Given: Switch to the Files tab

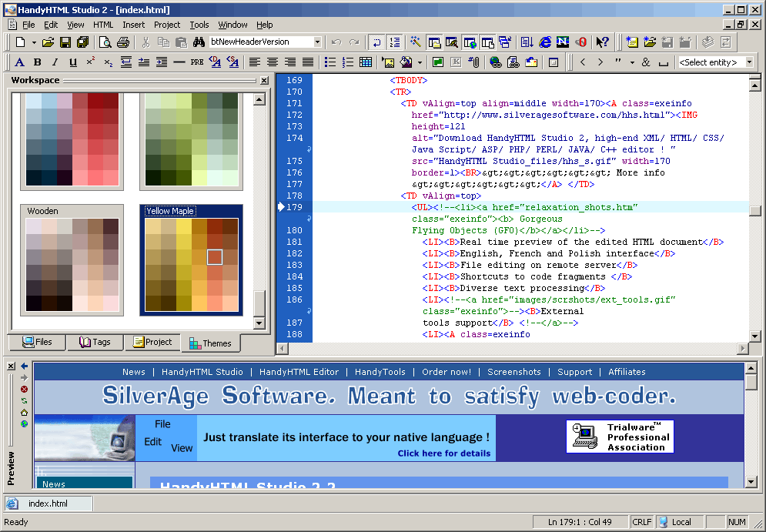Looking at the screenshot, I should click(x=37, y=342).
